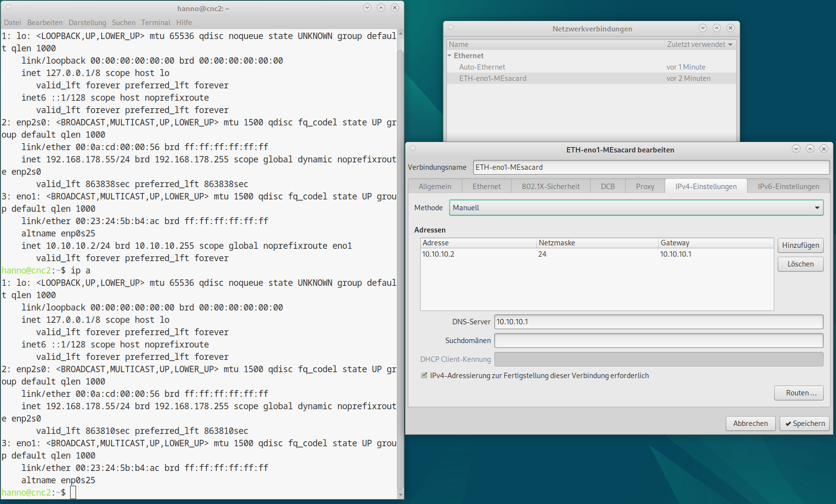Focus the DNS-Server input field
This screenshot has height=504, width=836.
(x=659, y=322)
